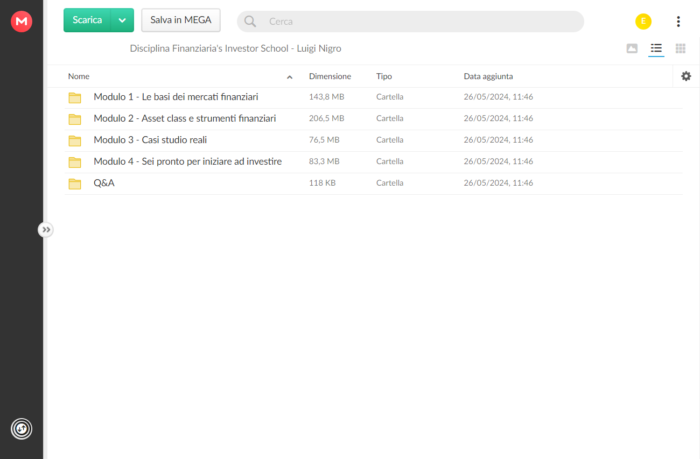Open the yellow user avatar
700x459 pixels.
(643, 21)
